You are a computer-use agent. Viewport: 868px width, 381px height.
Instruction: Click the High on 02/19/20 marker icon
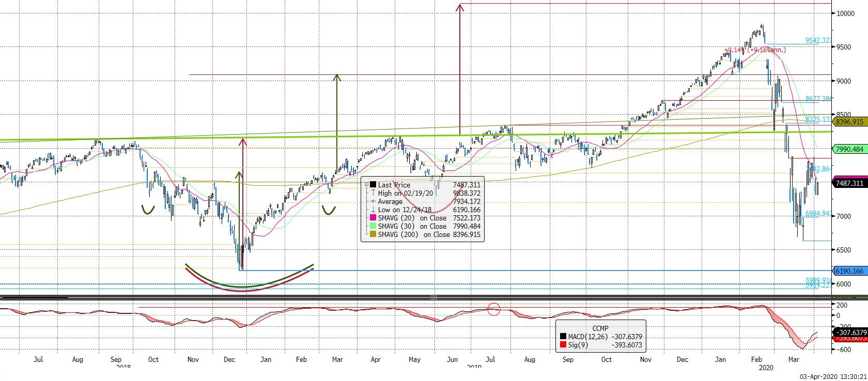(373, 193)
